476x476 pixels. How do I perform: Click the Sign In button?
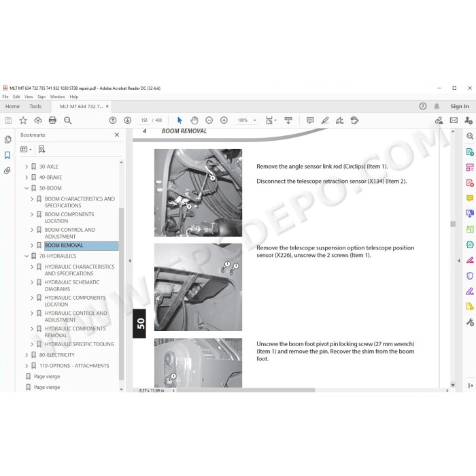tap(459, 107)
